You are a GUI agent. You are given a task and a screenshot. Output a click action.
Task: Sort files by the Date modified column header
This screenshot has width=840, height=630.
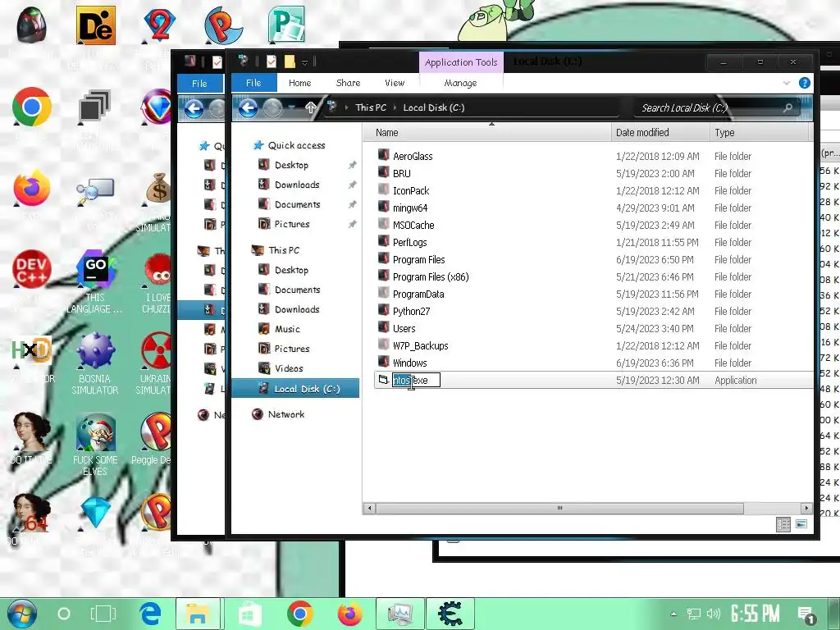point(660,132)
